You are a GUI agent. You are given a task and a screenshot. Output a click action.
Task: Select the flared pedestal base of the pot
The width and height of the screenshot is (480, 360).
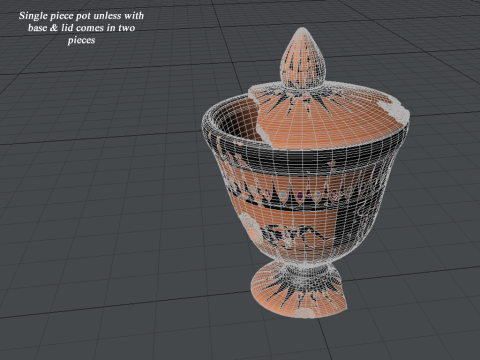(298, 290)
